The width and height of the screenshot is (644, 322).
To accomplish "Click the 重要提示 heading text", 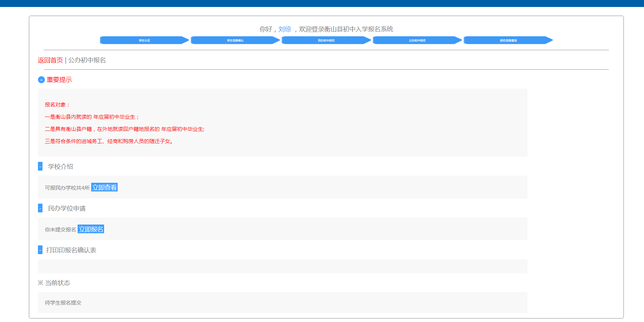I will (59, 80).
